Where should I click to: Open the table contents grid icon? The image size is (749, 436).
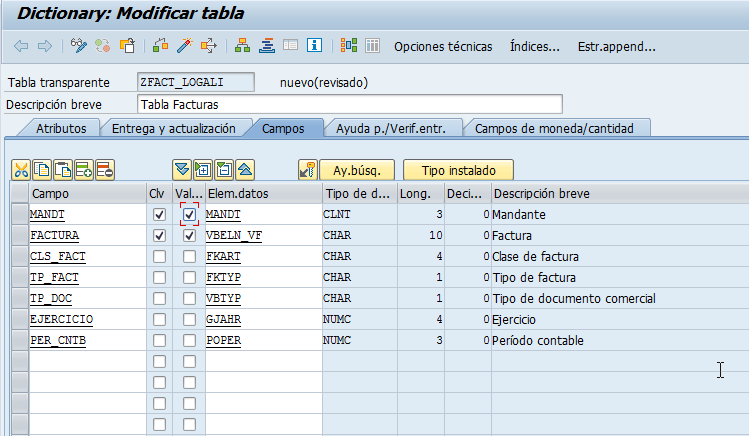[373, 46]
